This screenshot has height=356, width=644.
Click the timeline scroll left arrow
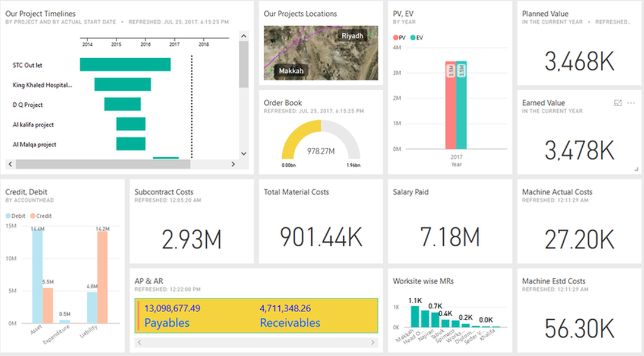10,164
